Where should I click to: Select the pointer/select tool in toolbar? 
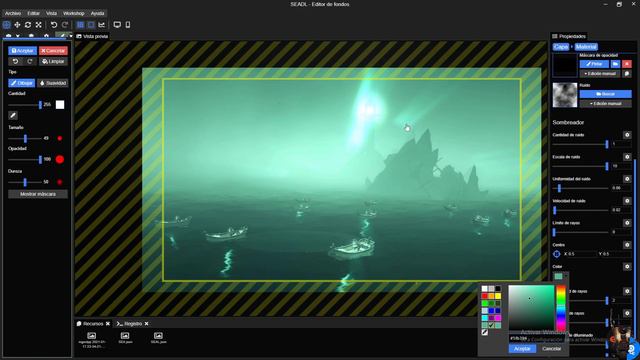pos(7,25)
